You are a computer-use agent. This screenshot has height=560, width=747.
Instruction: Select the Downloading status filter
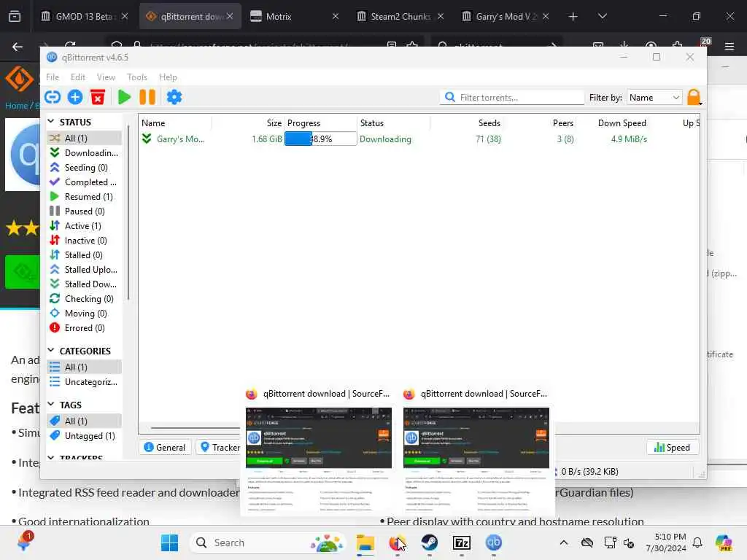[85, 153]
